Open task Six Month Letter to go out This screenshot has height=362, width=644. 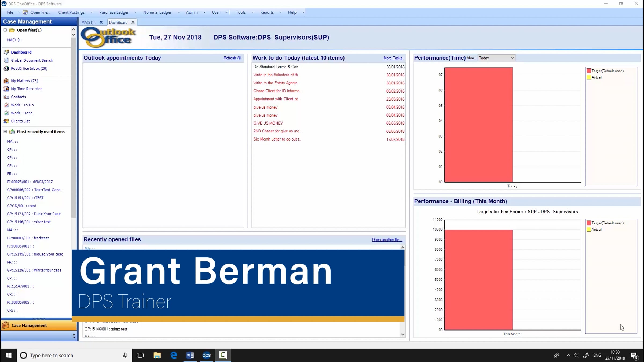tap(277, 139)
